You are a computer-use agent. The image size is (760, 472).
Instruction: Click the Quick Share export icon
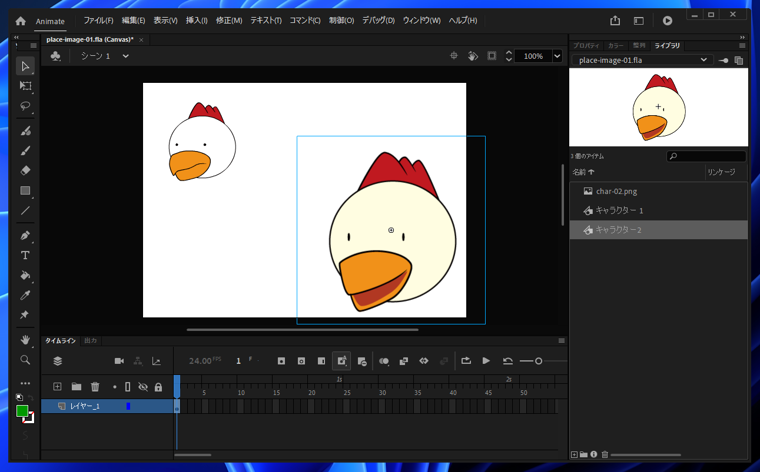(x=615, y=20)
